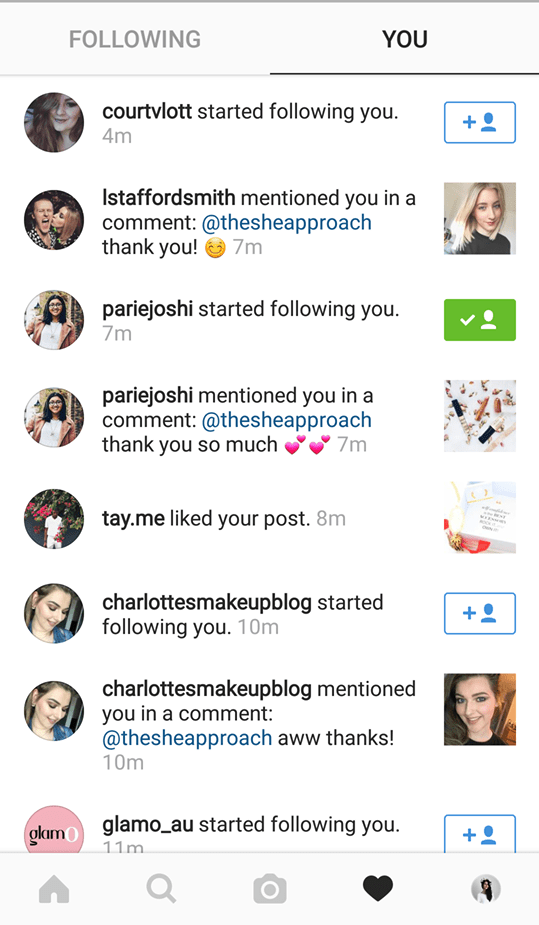This screenshot has height=925, width=539.
Task: Open glamo_au's pink logo avatar
Action: click(x=54, y=829)
